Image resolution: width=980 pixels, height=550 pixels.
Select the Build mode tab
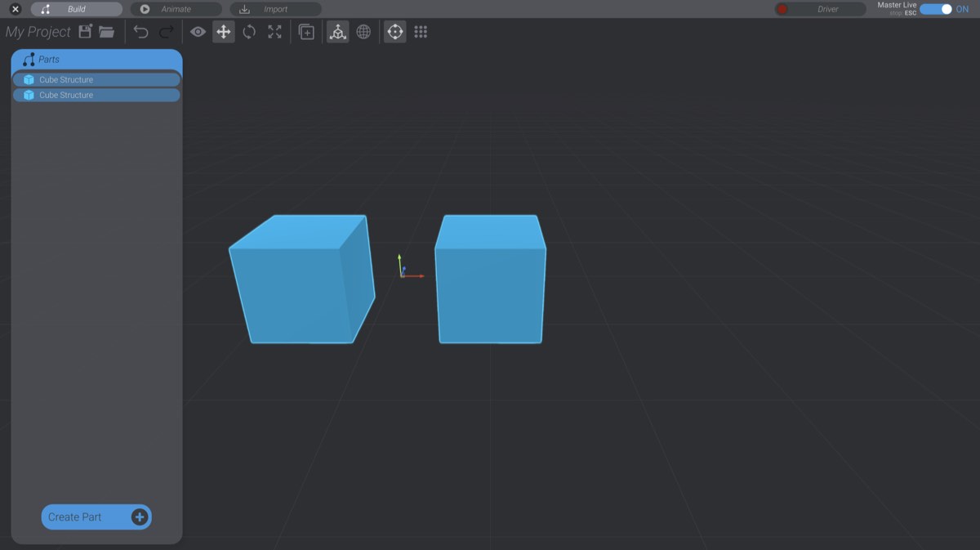coord(76,9)
